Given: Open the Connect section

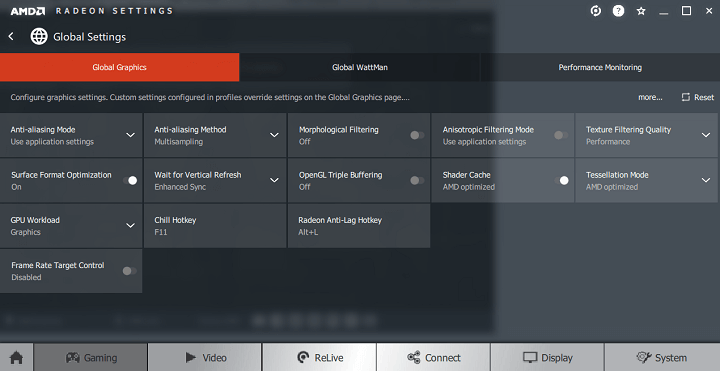Looking at the screenshot, I should [433, 357].
